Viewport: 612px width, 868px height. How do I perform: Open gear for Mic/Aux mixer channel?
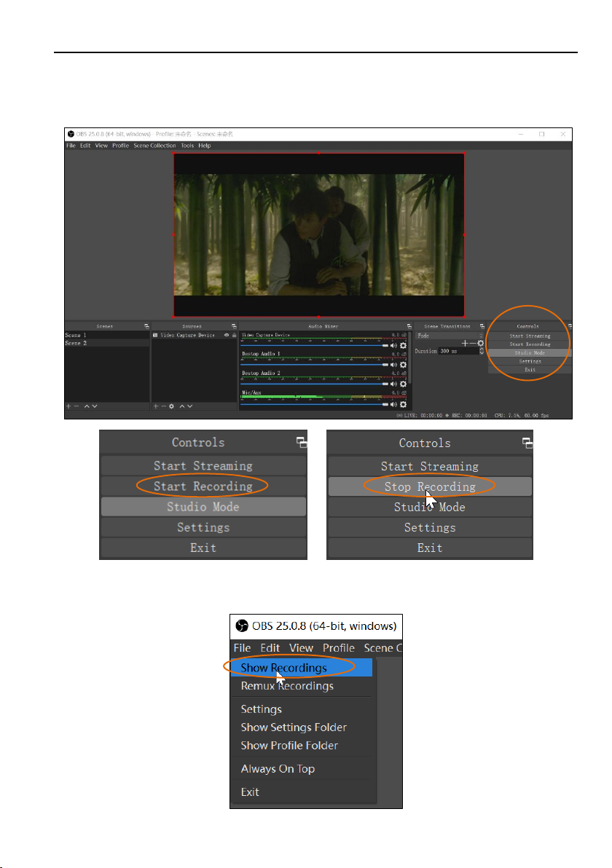tap(403, 405)
